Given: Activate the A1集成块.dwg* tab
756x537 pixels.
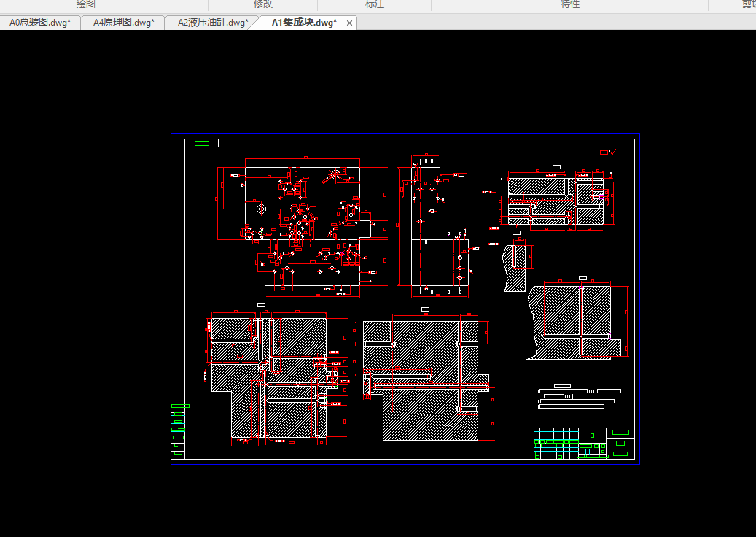Looking at the screenshot, I should [304, 23].
